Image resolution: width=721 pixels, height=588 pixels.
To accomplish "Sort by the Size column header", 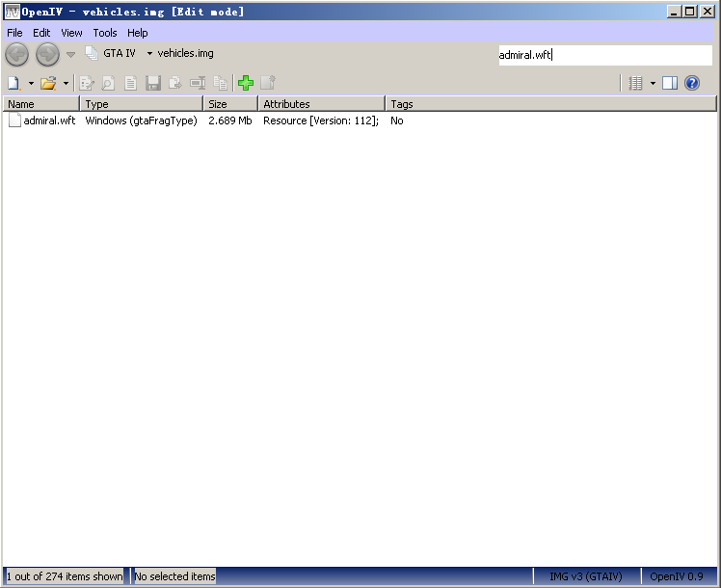I will pos(230,104).
